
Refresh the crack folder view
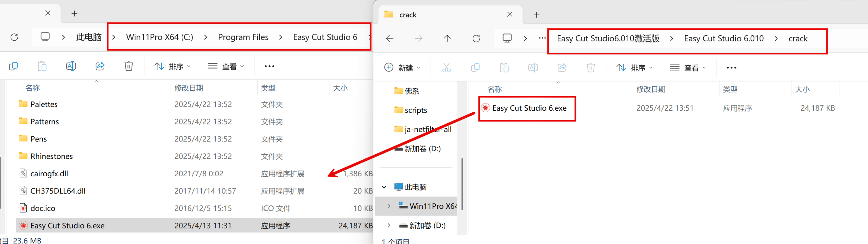coord(476,39)
